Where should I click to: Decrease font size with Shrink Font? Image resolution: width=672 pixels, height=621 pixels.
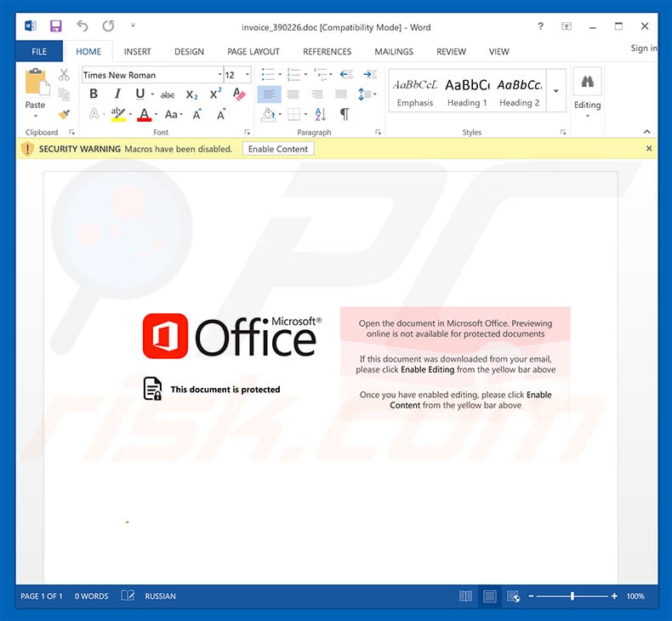click(x=221, y=114)
